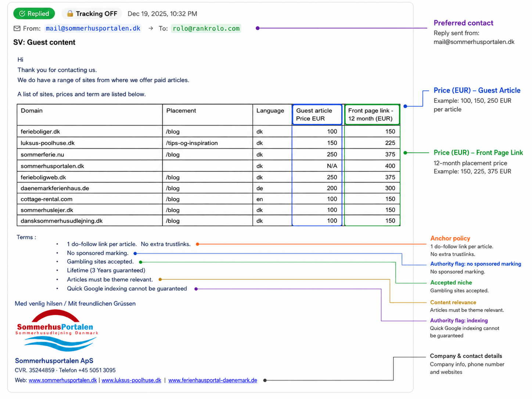Click the green Replied status badge

pos(34,14)
